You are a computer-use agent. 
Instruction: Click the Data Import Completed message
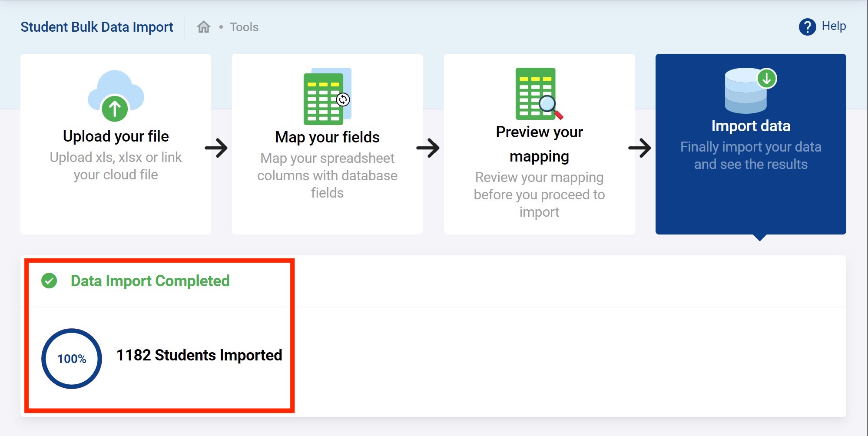(x=150, y=281)
